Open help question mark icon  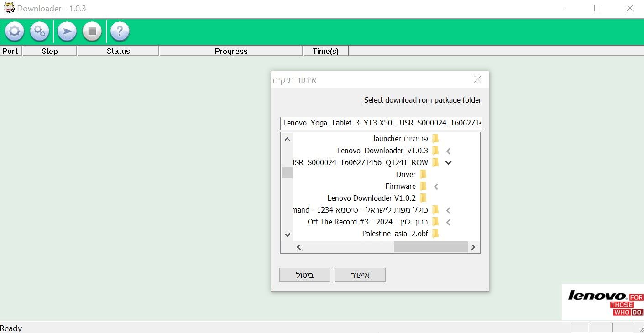pyautogui.click(x=120, y=31)
